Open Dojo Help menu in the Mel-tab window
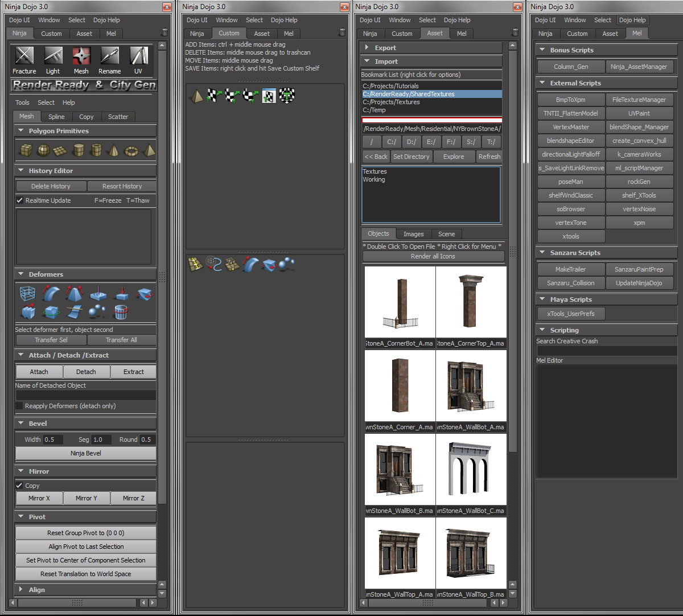This screenshot has width=683, height=616. pyautogui.click(x=632, y=20)
